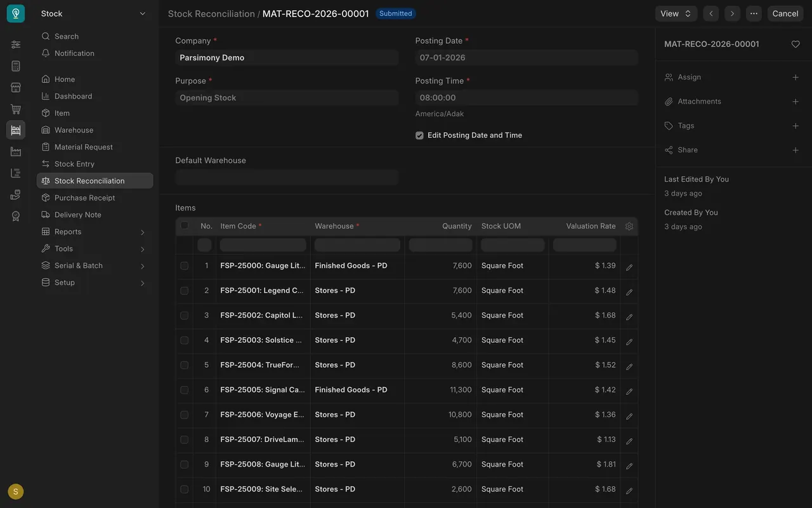The image size is (812, 508).
Task: Go to Purchase Receipt in the sidebar
Action: [x=95, y=198]
